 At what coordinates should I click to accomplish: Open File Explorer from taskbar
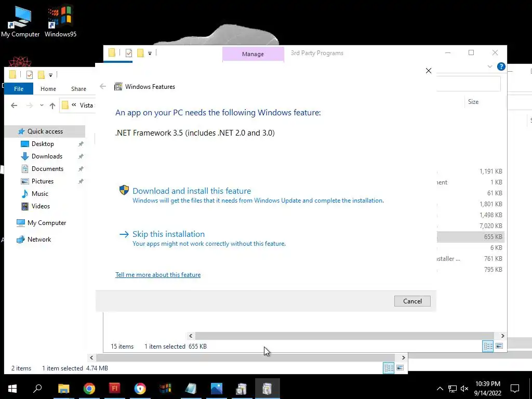click(63, 389)
